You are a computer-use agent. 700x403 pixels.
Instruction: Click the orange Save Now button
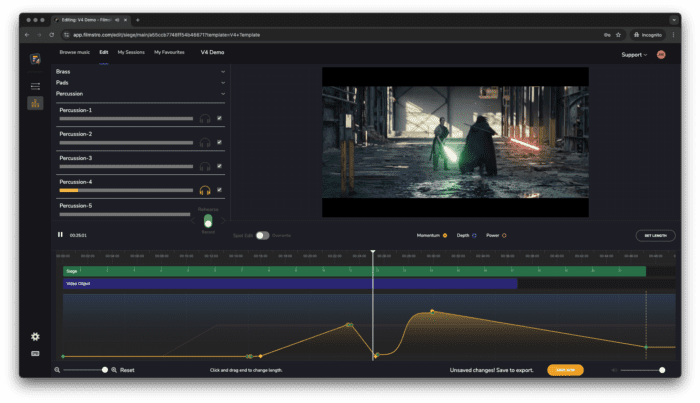pos(565,370)
